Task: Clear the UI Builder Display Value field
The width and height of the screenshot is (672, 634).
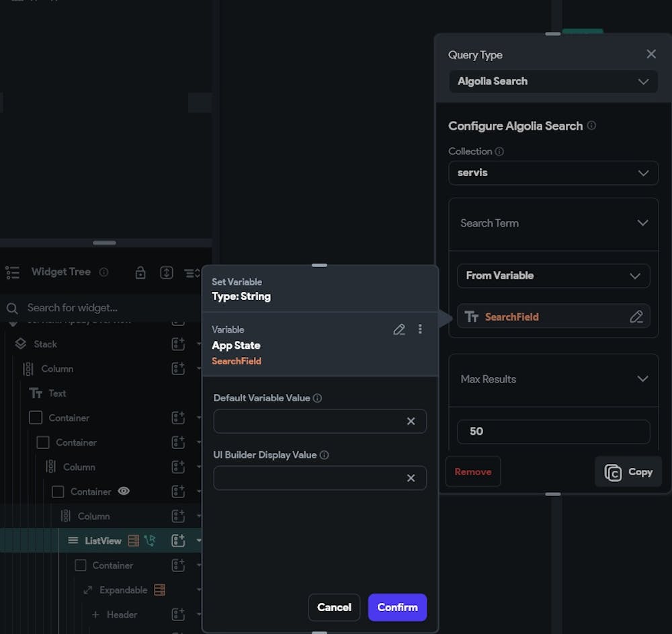Action: 411,478
